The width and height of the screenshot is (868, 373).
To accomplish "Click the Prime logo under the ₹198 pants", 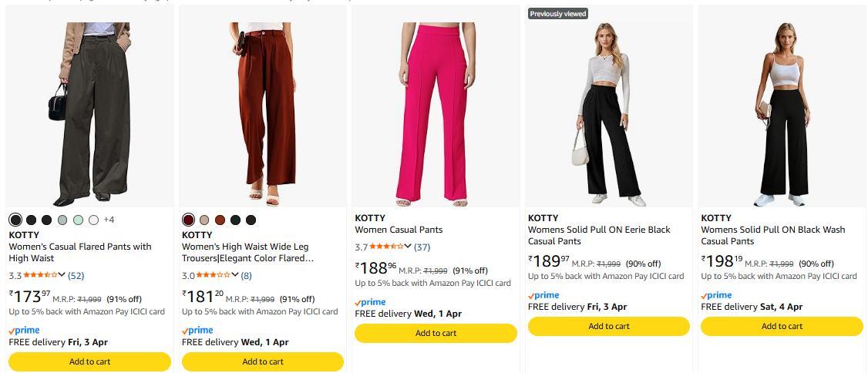I will click(x=716, y=295).
